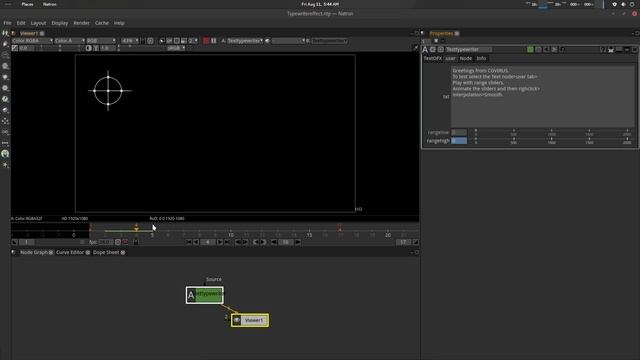Click undo arrow in Texttypewriter panel header
Viewport: 640px width, 360px height.
tap(547, 49)
